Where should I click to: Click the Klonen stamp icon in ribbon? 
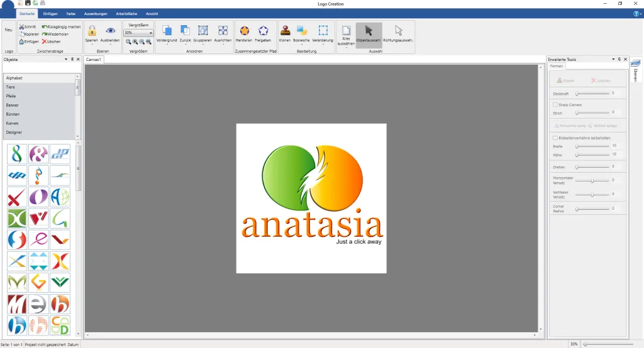tap(285, 30)
